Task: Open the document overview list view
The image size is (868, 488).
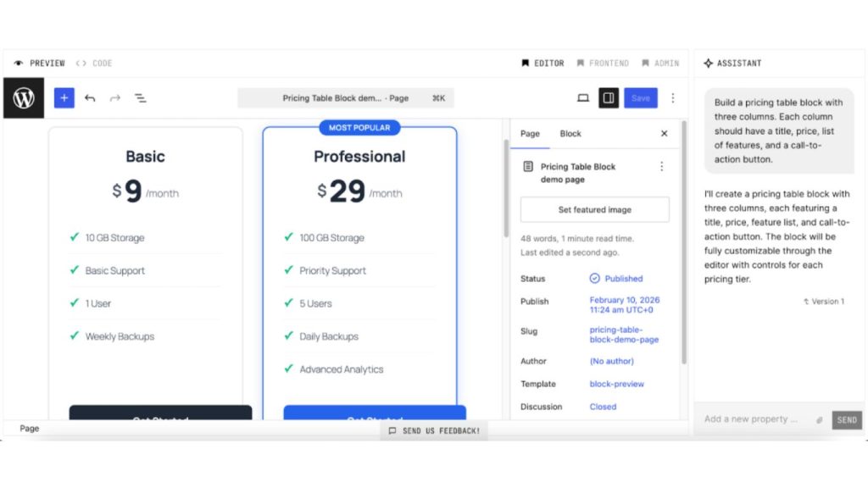Action: coord(141,97)
